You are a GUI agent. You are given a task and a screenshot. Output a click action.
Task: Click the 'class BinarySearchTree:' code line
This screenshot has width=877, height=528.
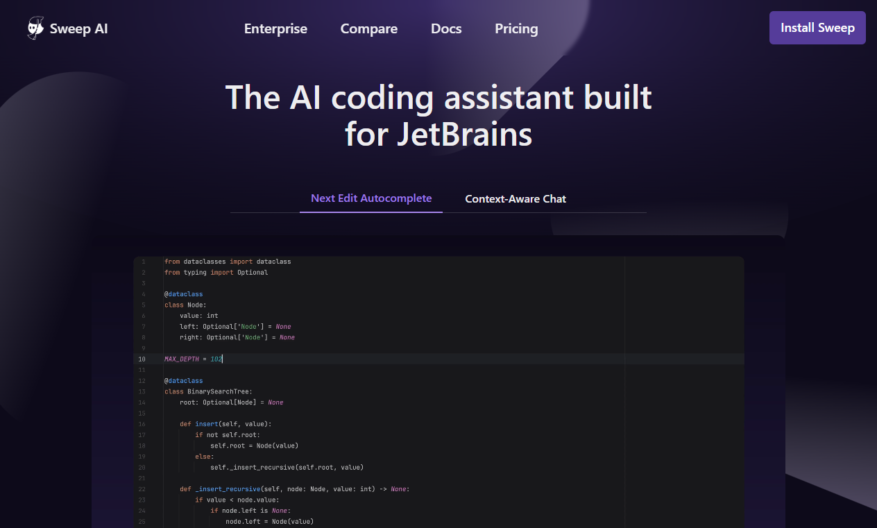click(x=208, y=392)
